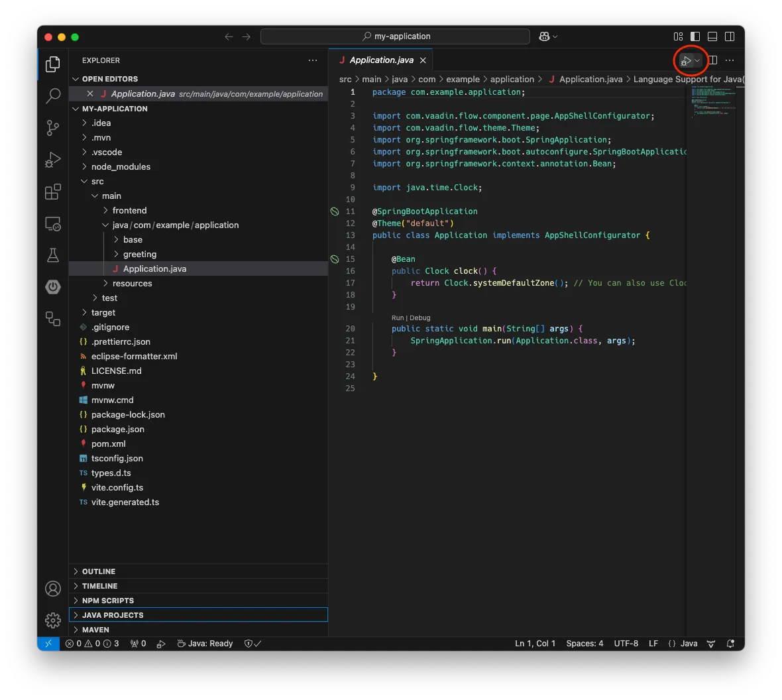Run the Java file with the circled run button
This screenshot has height=700, width=782.
(x=687, y=60)
